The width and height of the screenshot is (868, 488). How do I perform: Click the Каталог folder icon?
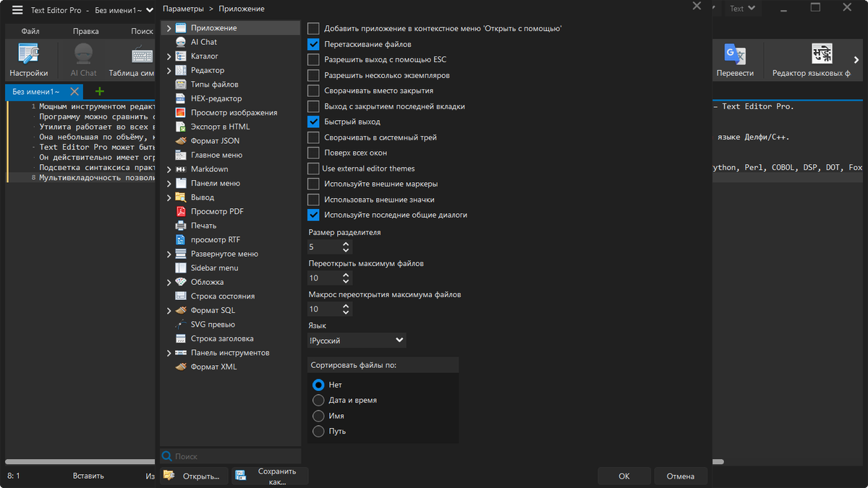click(x=181, y=56)
